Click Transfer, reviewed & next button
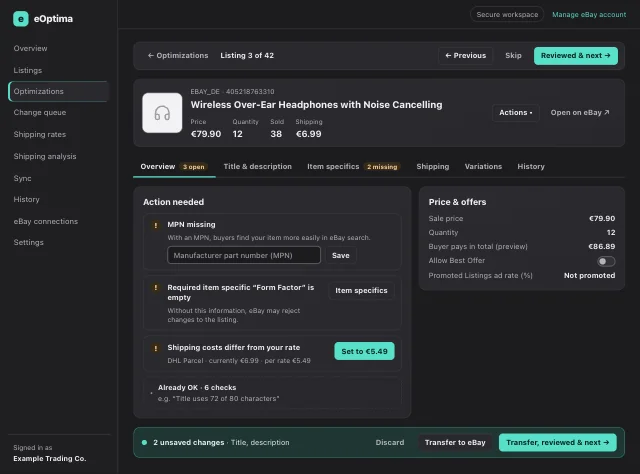640x474 pixels. point(558,443)
